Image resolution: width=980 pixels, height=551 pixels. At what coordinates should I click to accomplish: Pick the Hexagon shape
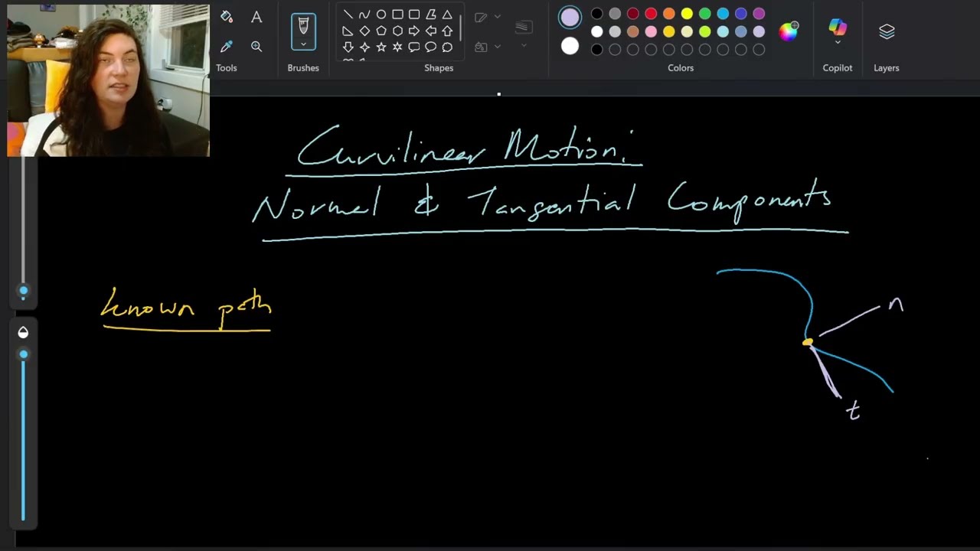click(397, 31)
